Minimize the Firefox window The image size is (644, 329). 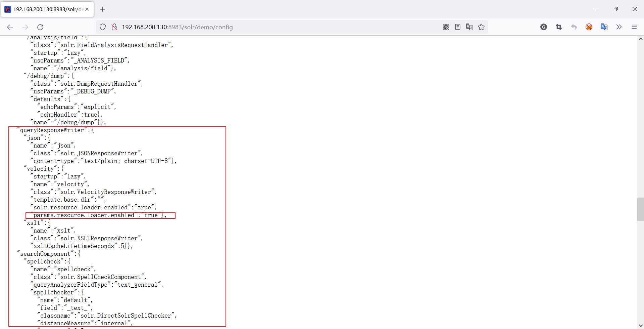(597, 9)
